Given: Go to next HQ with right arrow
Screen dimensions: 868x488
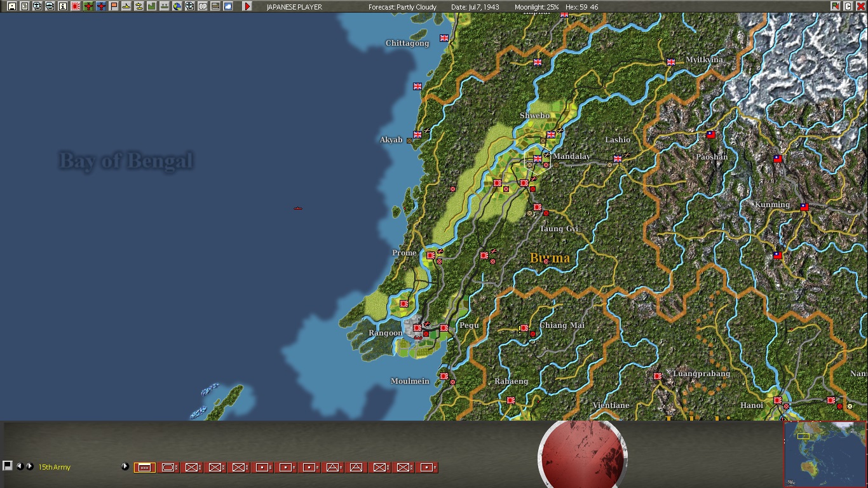Looking at the screenshot, I should coord(29,466).
